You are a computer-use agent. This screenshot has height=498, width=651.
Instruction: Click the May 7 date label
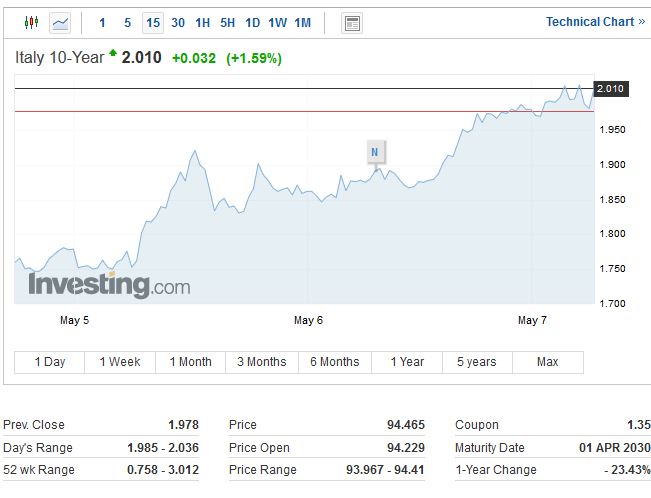coord(532,320)
